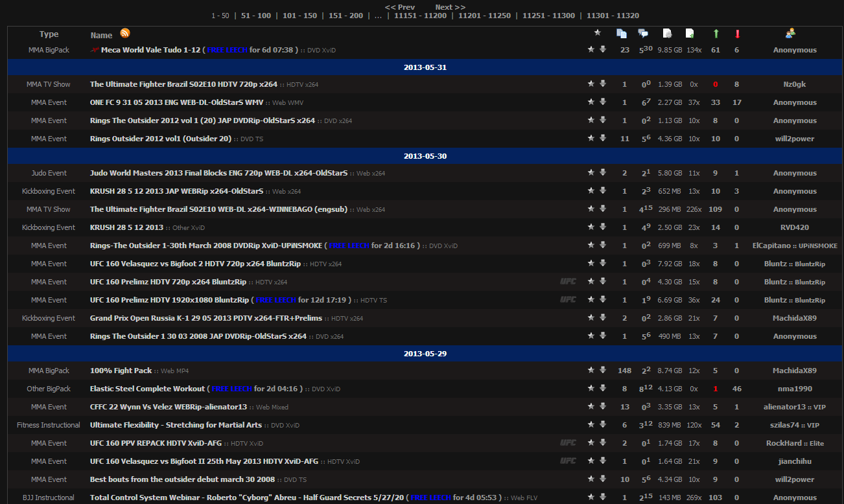Filter by Fitness Instructional category
The width and height of the screenshot is (844, 504).
[49, 425]
